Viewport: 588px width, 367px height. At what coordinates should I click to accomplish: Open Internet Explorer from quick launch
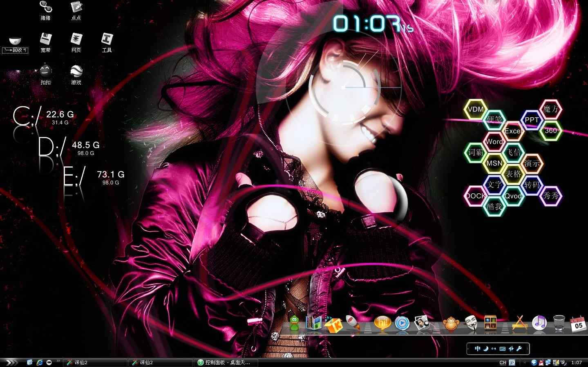coord(39,363)
